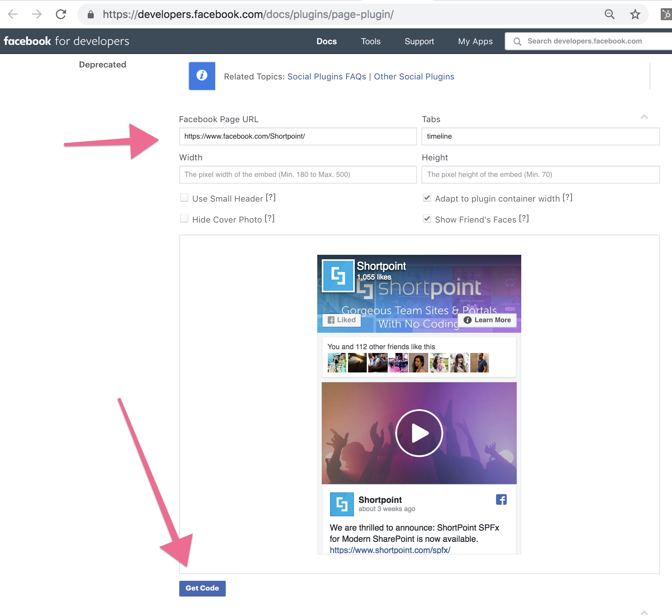
Task: Click the Get Code button
Action: pos(202,588)
